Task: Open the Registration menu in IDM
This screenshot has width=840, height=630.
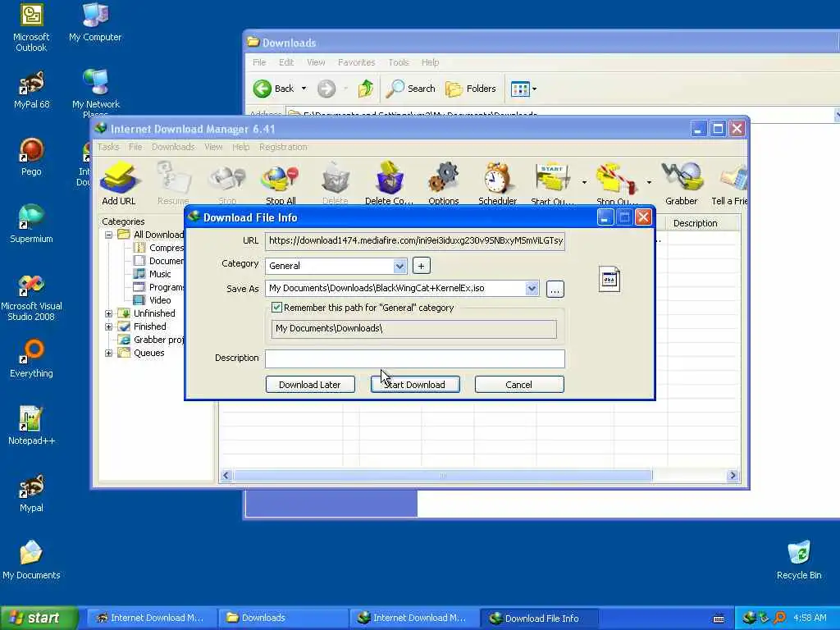Action: pyautogui.click(x=283, y=147)
